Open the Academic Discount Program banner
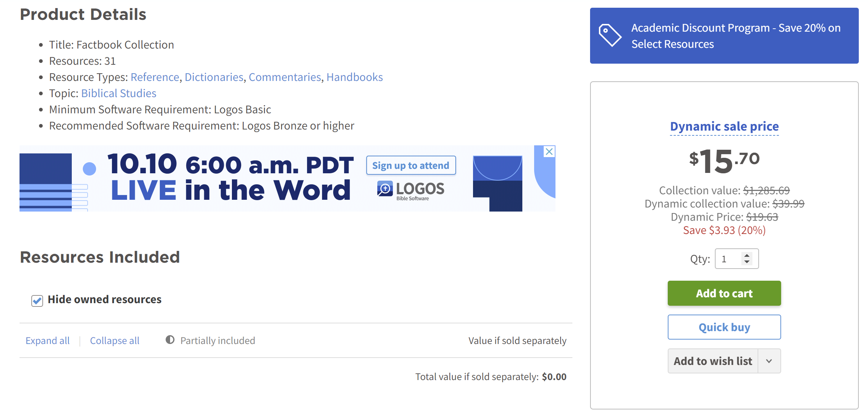This screenshot has width=868, height=415. 735,36
